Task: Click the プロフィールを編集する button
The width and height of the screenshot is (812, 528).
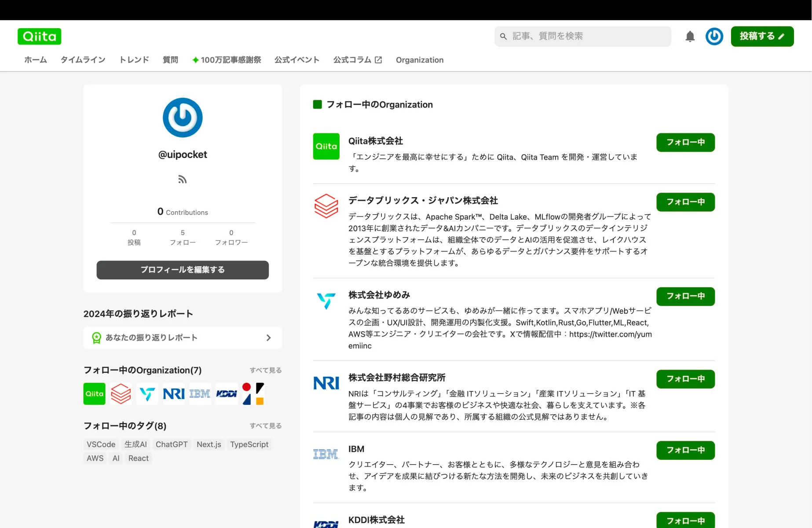Action: [x=182, y=270]
